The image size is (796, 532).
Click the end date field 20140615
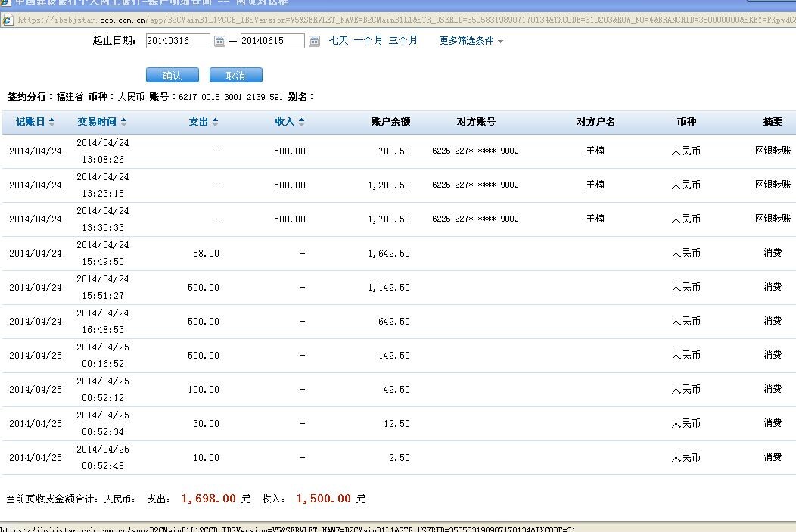point(272,41)
